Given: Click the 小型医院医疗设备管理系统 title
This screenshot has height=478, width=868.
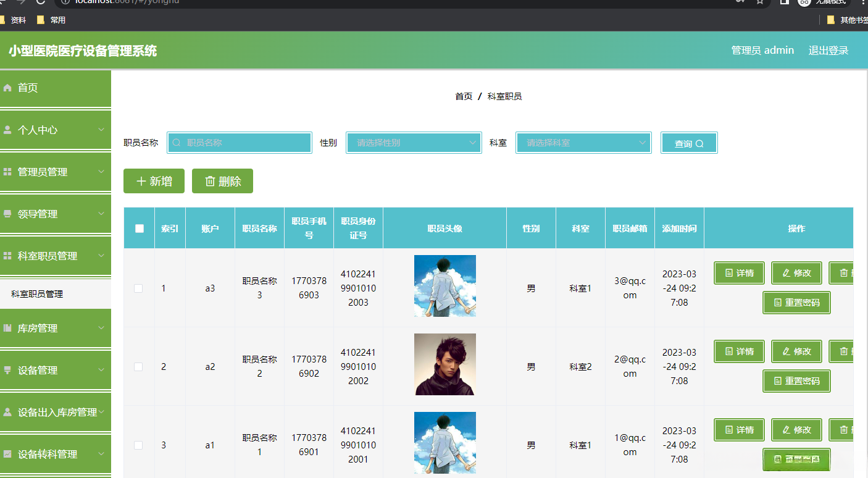Looking at the screenshot, I should (x=83, y=51).
